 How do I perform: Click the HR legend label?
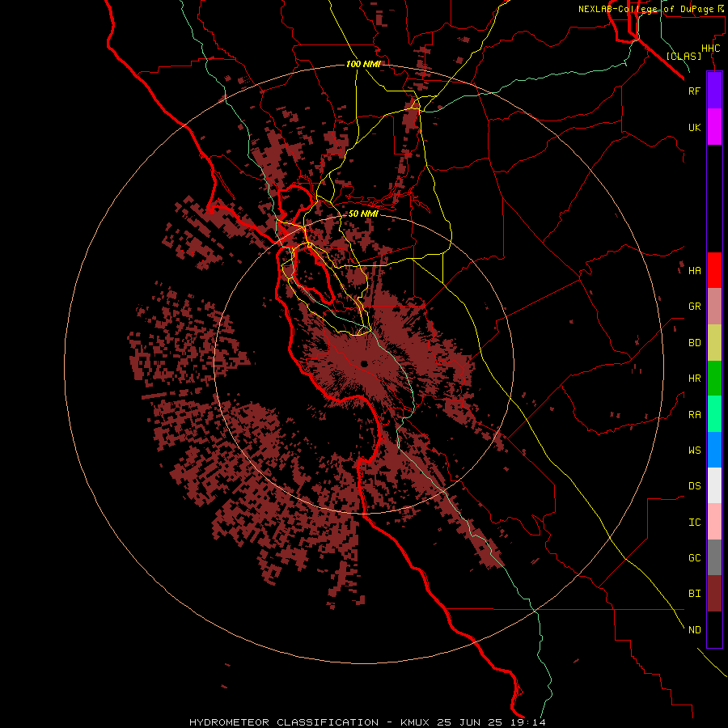coord(694,379)
